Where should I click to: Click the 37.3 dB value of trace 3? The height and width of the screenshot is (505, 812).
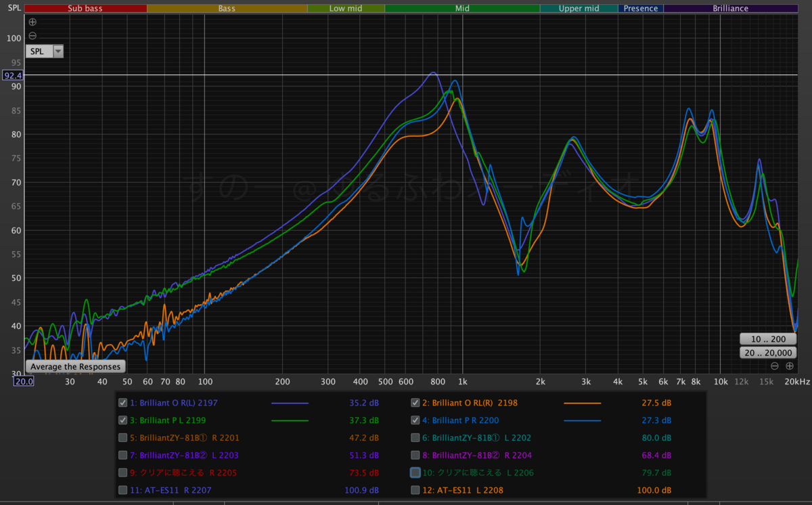[x=364, y=420]
